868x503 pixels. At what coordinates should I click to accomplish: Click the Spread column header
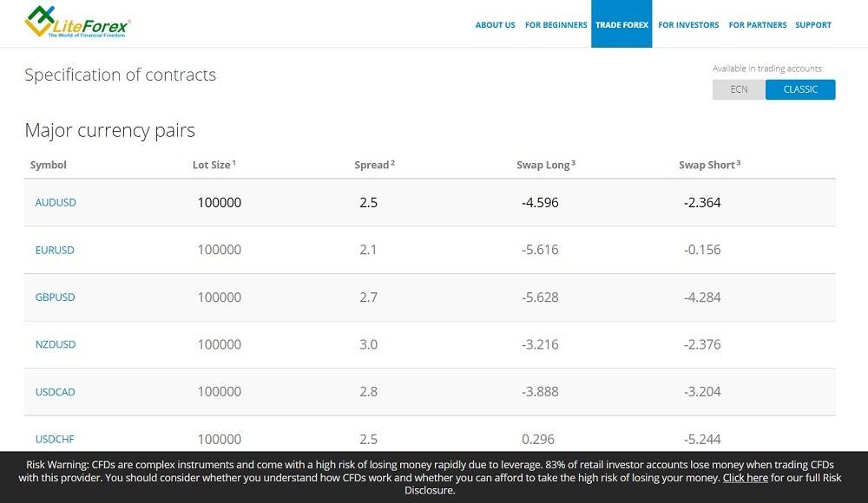click(x=374, y=165)
